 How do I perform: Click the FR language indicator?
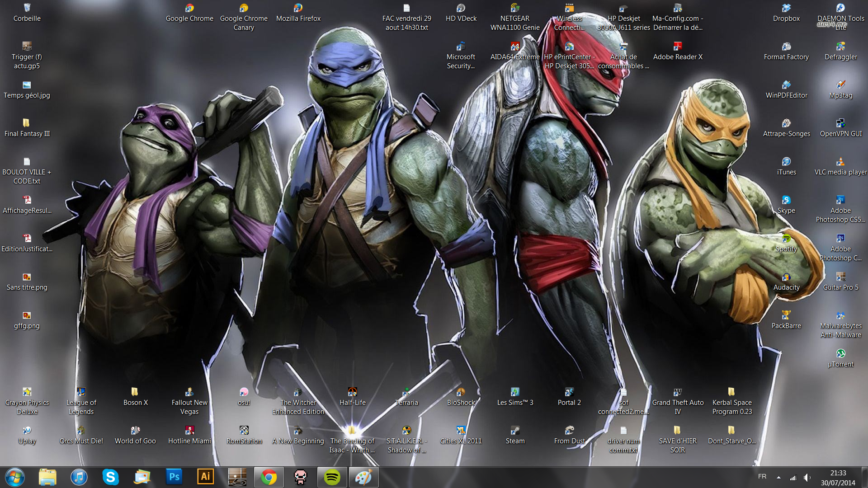click(x=762, y=477)
